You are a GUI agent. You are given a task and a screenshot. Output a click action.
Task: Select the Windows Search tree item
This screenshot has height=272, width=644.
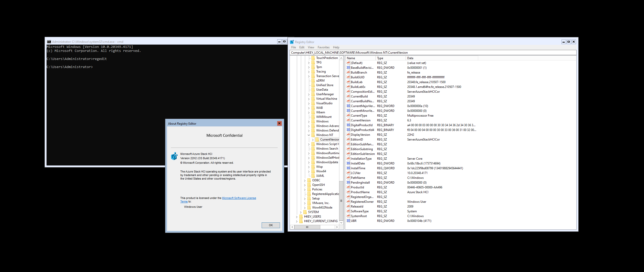[x=327, y=149]
